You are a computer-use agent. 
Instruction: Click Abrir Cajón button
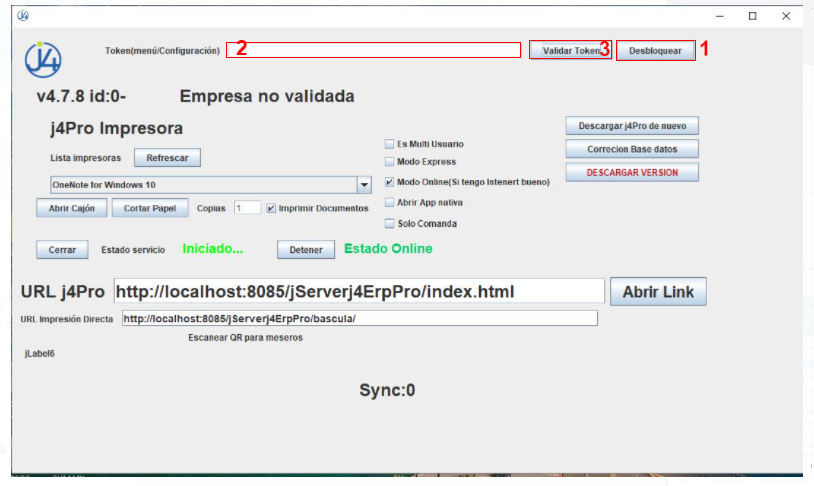pos(72,208)
